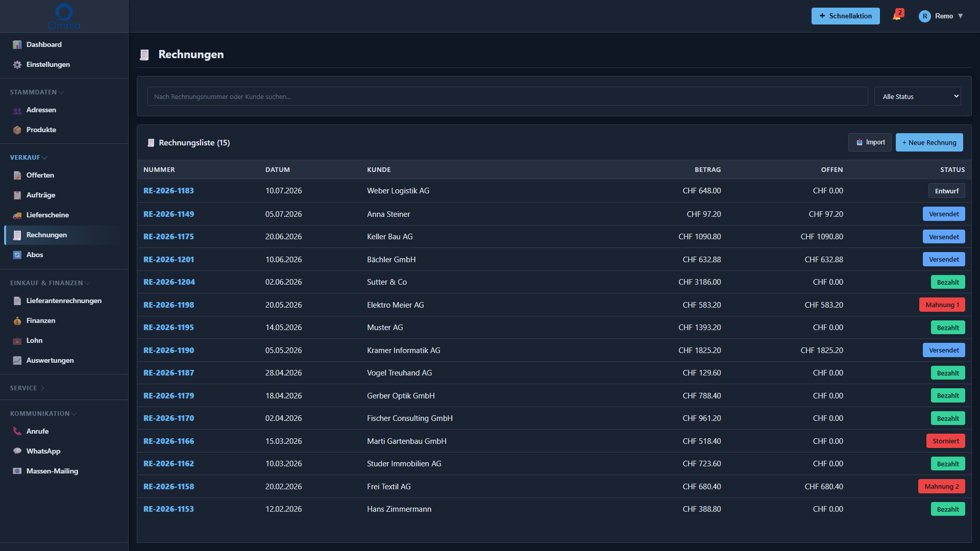Focus the invoice search field
980x551 pixels.
pyautogui.click(x=507, y=96)
